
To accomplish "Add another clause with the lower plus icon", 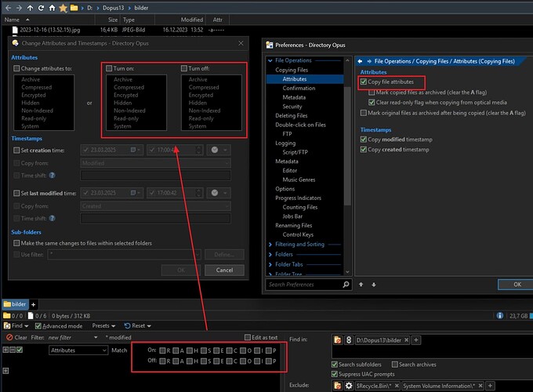I will (5, 371).
